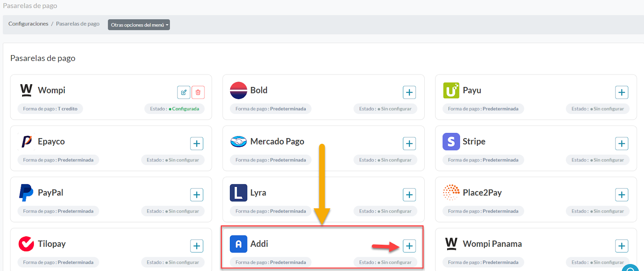
Task: Add the Bold payment gateway
Action: point(409,92)
